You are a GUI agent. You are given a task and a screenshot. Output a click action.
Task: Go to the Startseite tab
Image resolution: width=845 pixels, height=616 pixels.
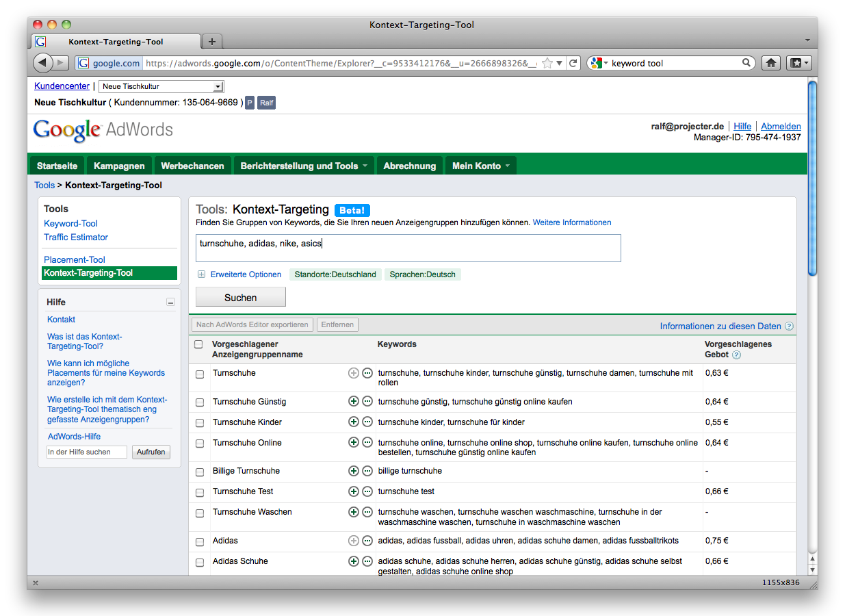tap(57, 166)
